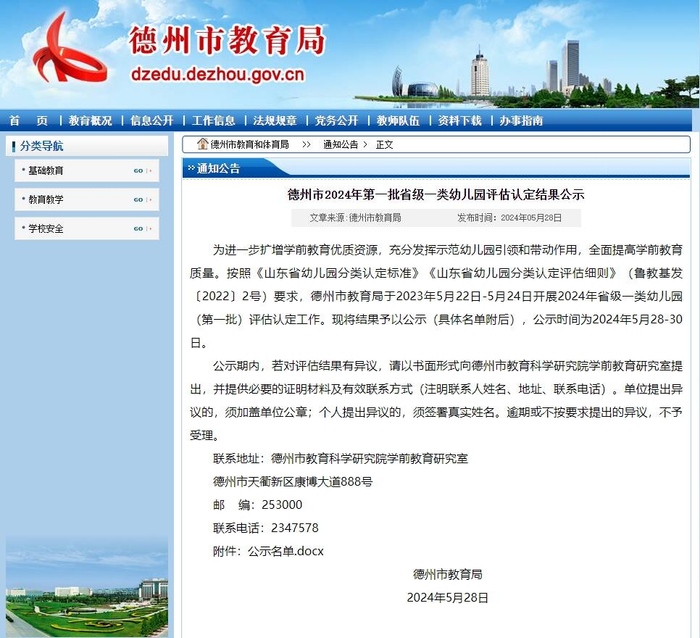The width and height of the screenshot is (700, 638).
Task: Open the 工作信息 menu item
Action: coord(213,121)
